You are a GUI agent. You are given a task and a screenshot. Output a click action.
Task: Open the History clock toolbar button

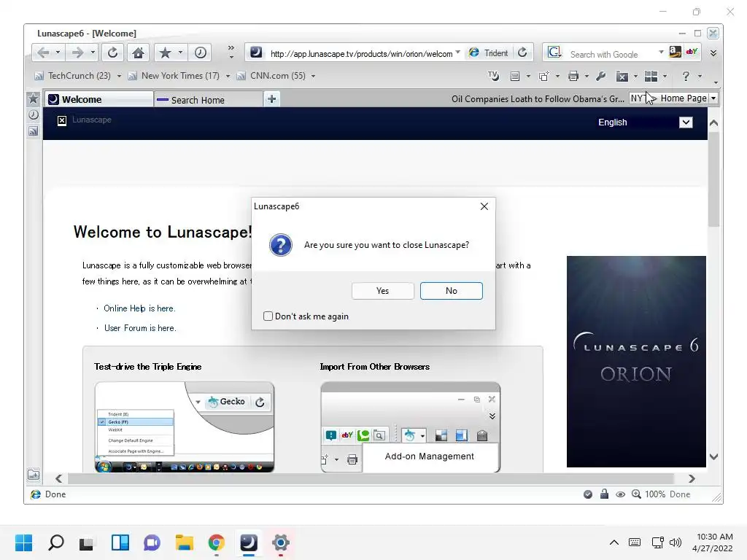point(200,52)
